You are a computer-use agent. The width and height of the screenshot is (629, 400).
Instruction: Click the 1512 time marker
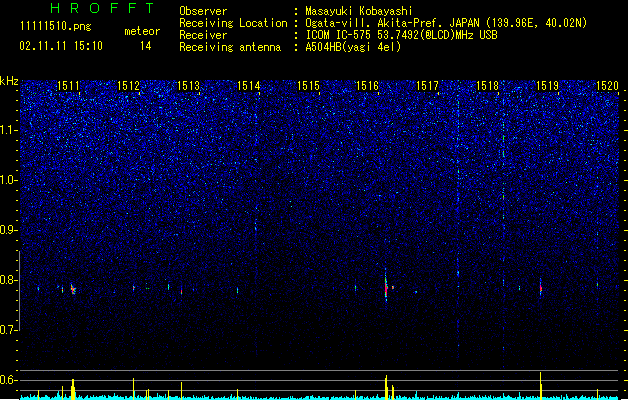point(128,86)
